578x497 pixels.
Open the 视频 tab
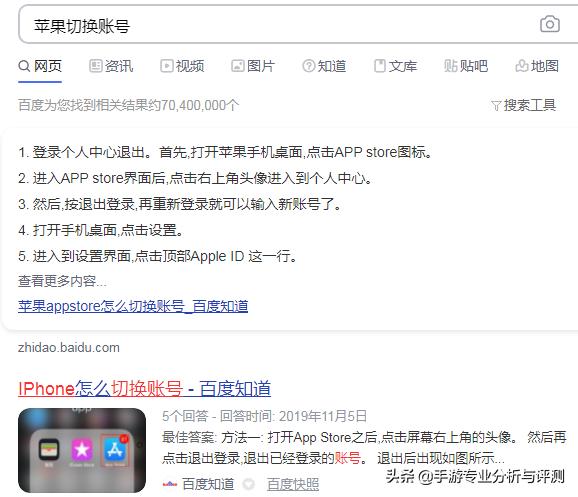click(182, 66)
